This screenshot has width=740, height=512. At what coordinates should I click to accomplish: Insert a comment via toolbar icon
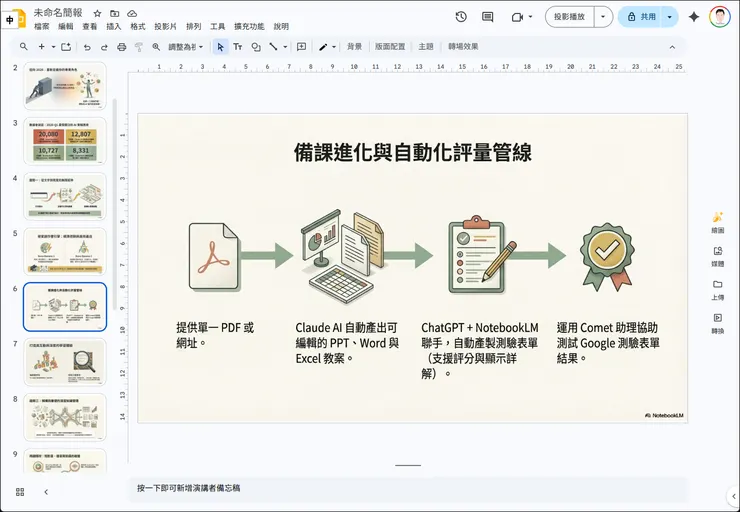click(x=301, y=47)
